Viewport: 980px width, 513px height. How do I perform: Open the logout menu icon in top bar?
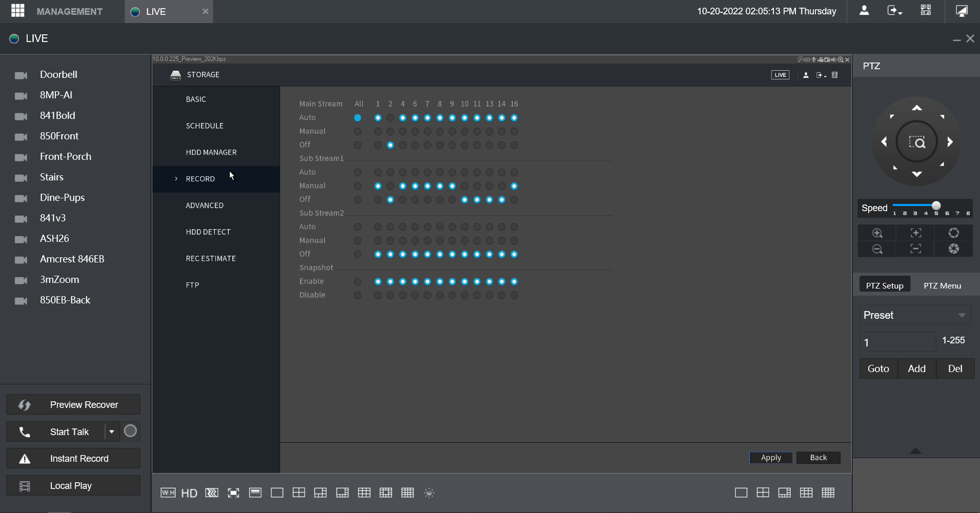(x=895, y=11)
